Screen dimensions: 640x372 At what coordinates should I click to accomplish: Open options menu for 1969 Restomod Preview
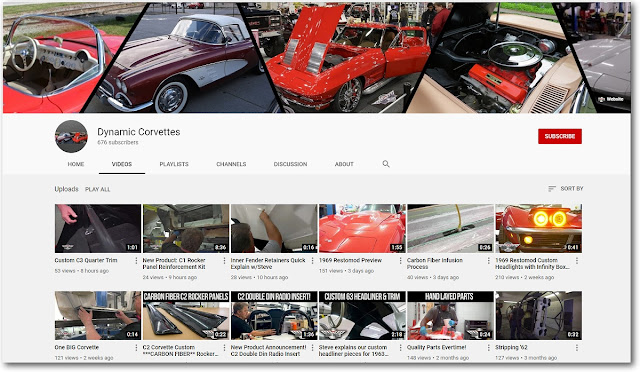coord(400,261)
